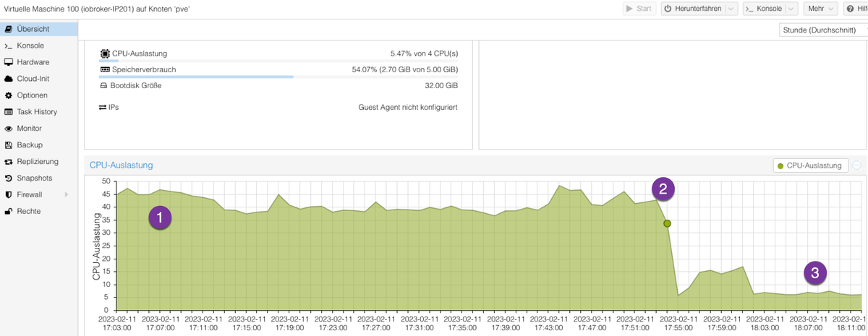Click the Firewall shield icon
868x336 pixels.
(x=9, y=195)
